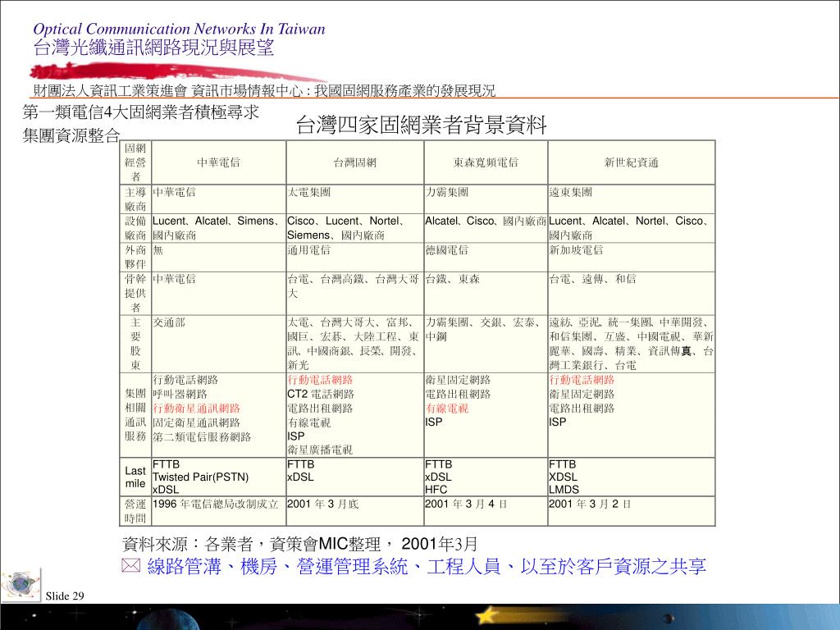Select the heading "台灣光纖通訊網路現況與展望"
Screen dimensions: 840x630
[153, 47]
